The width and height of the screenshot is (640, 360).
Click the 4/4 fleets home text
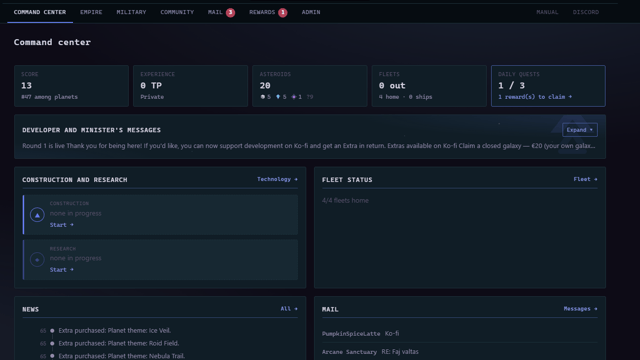(x=345, y=200)
